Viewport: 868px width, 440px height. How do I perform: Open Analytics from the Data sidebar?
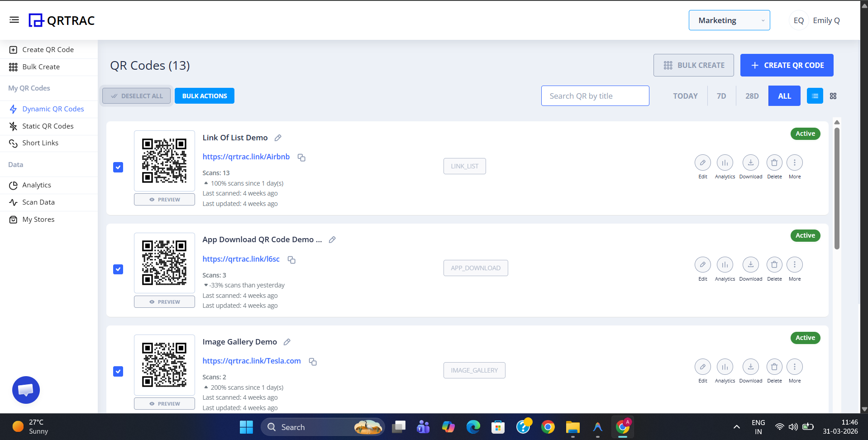[37, 185]
